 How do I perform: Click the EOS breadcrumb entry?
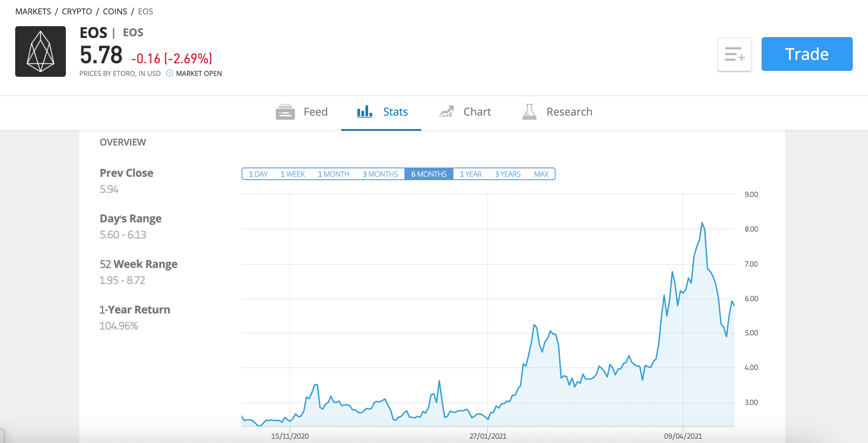pyautogui.click(x=146, y=11)
